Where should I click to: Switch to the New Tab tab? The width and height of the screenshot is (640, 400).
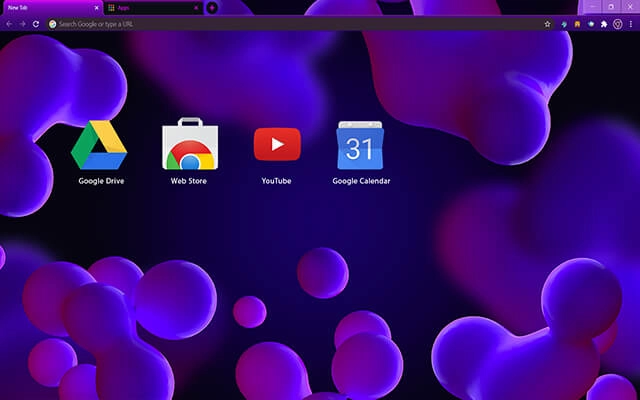point(51,8)
